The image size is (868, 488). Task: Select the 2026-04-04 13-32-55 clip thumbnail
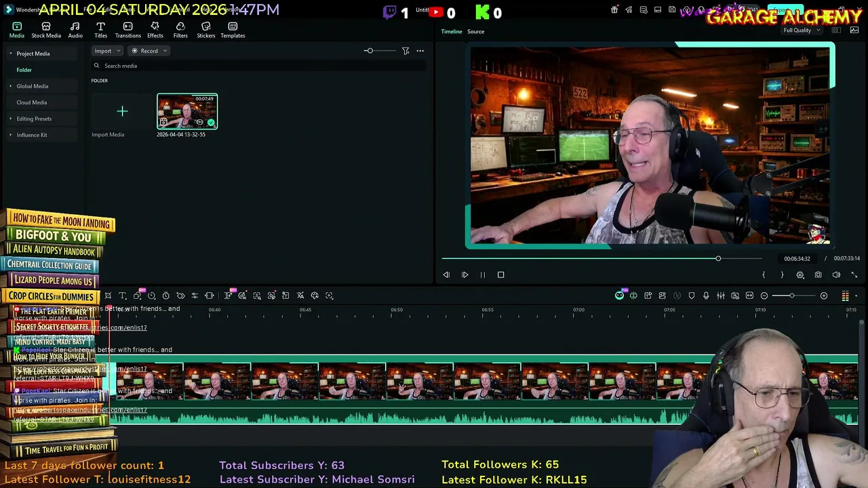(x=187, y=111)
